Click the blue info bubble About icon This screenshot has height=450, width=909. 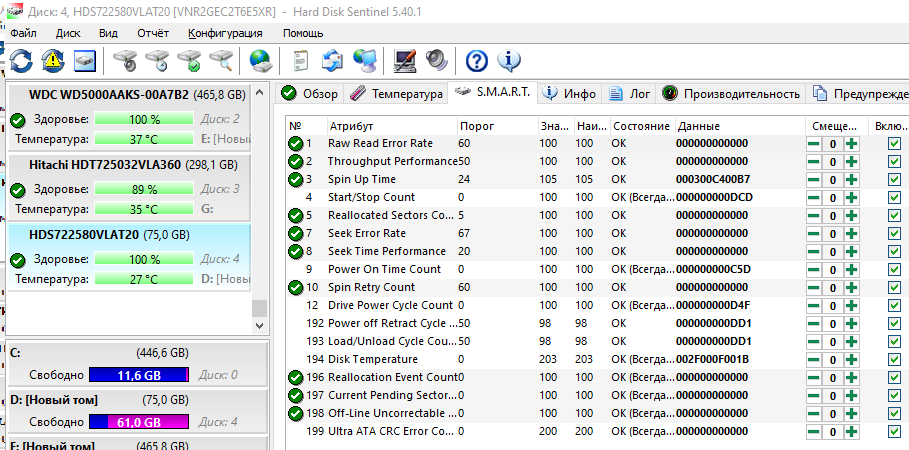[509, 60]
